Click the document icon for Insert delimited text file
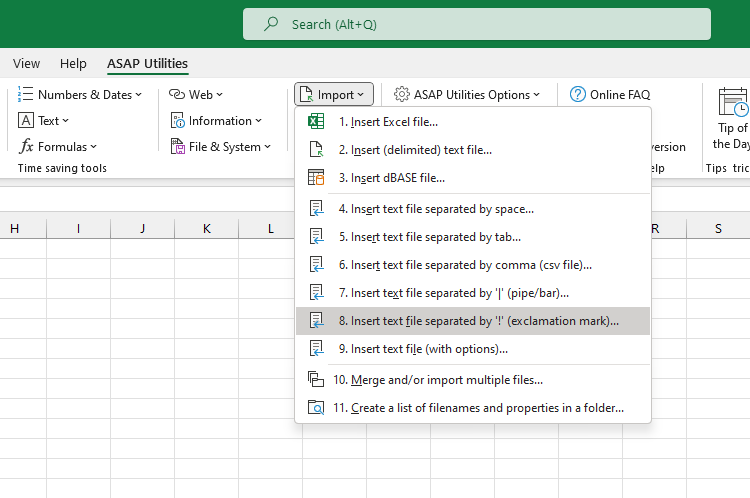This screenshot has height=498, width=750. [316, 149]
